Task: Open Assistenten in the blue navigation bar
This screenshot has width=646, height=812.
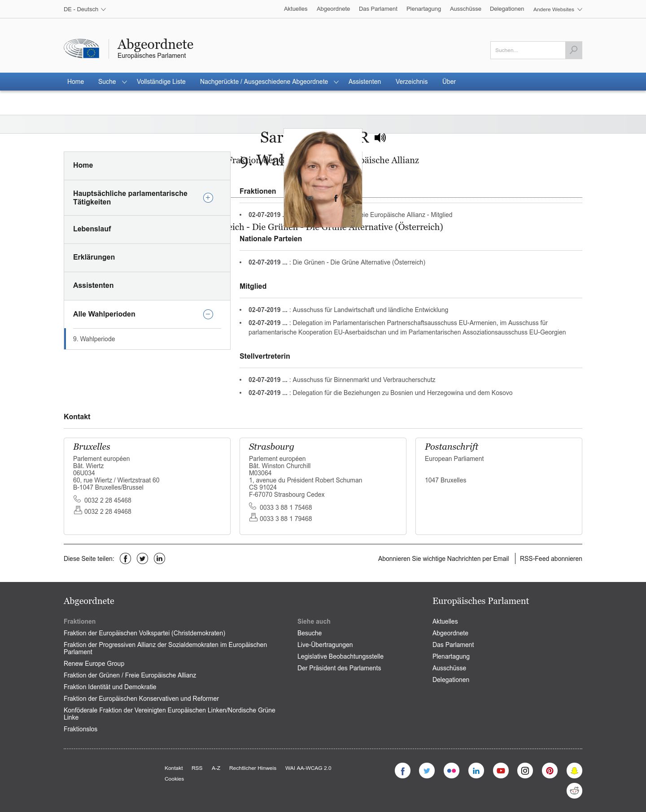Action: pyautogui.click(x=365, y=82)
